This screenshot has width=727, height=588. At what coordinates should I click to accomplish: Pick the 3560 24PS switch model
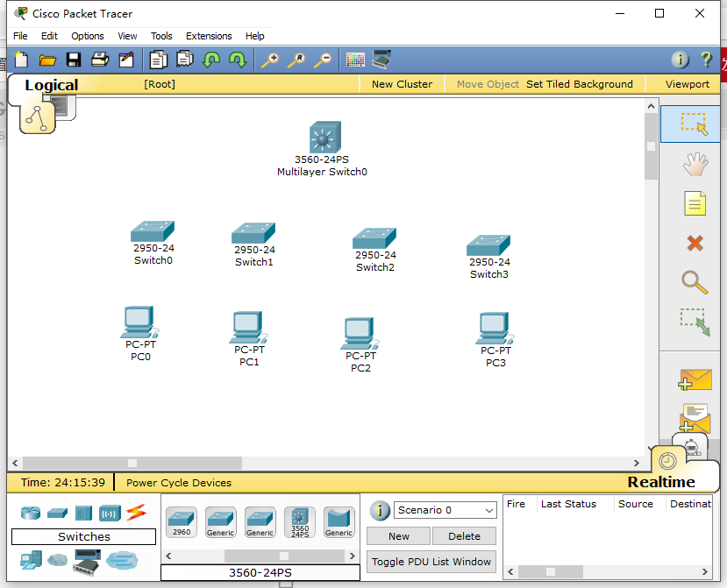[x=300, y=522]
